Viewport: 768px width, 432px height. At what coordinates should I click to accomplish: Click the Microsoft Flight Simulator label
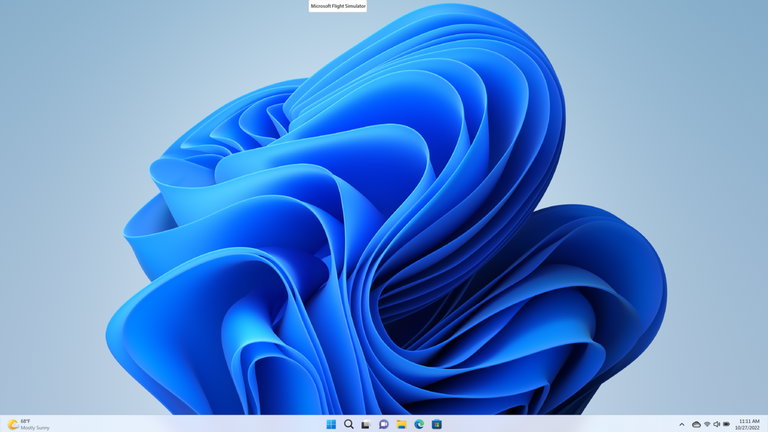click(x=338, y=6)
